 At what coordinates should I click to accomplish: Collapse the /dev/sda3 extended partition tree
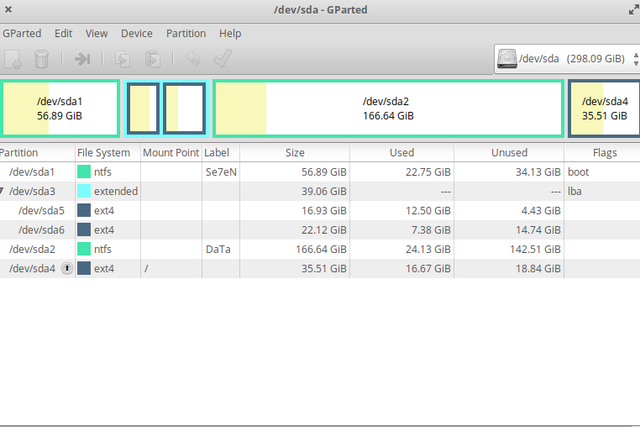(3, 192)
